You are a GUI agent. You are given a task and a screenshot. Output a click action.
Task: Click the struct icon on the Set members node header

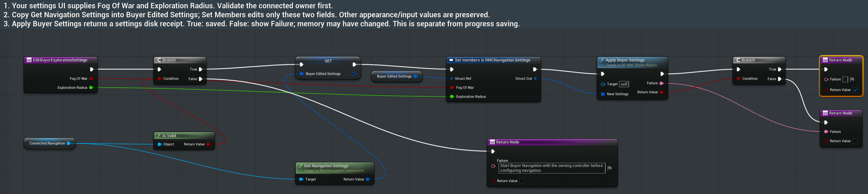(451, 60)
